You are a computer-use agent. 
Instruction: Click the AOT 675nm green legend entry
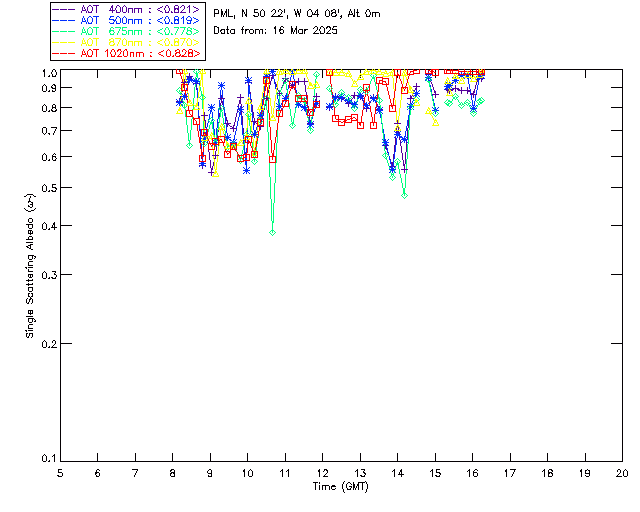point(140,31)
